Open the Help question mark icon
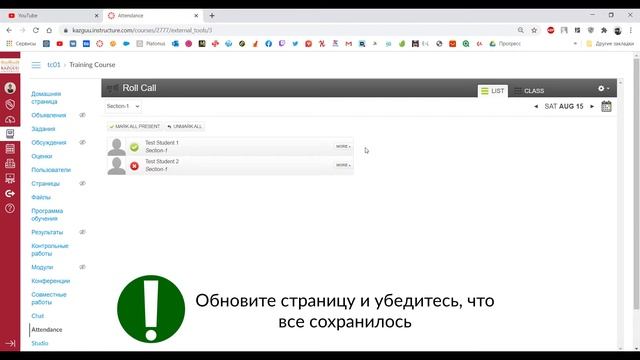The width and height of the screenshot is (640, 360). tap(10, 208)
